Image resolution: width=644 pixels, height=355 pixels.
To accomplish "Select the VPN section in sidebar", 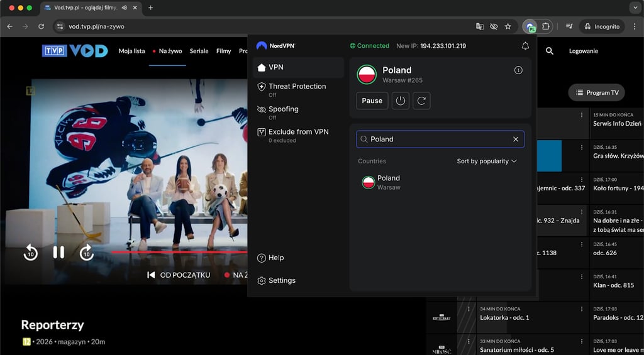I will [x=298, y=68].
